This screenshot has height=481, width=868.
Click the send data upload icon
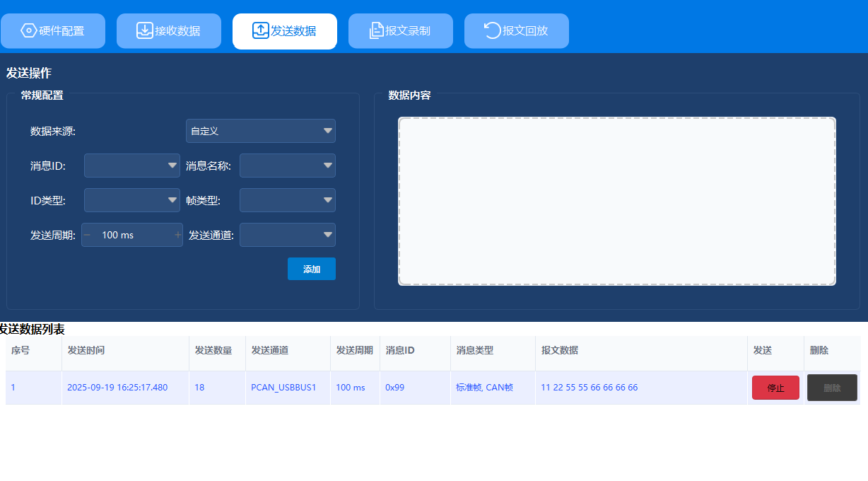(261, 30)
